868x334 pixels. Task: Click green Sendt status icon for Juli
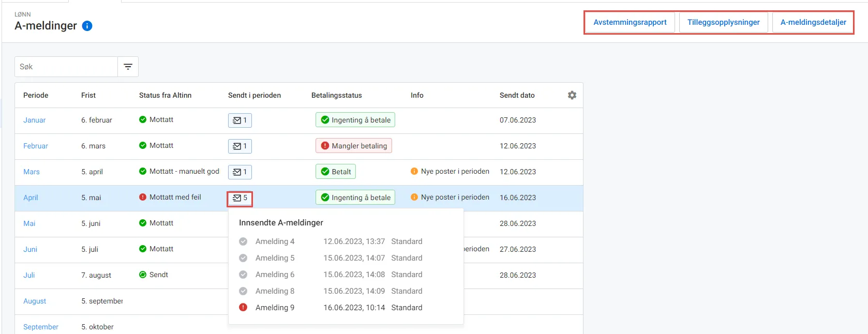[143, 275]
